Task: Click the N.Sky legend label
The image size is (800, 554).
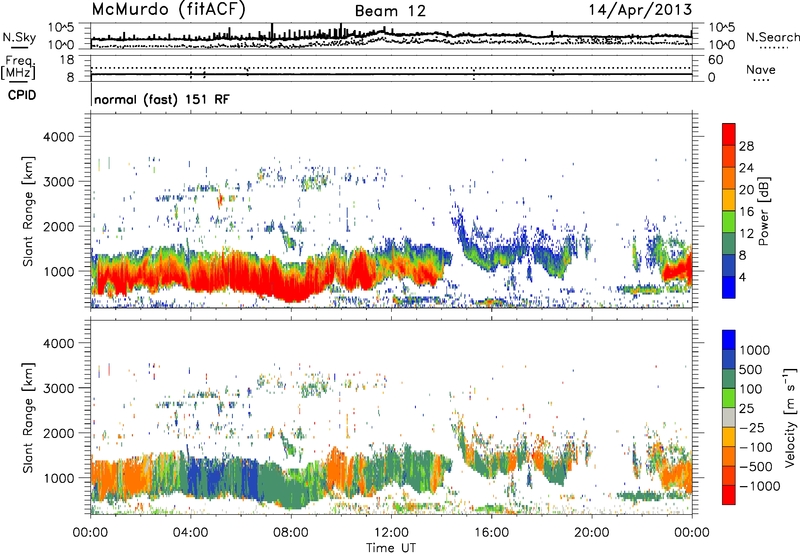Action: [x=19, y=38]
